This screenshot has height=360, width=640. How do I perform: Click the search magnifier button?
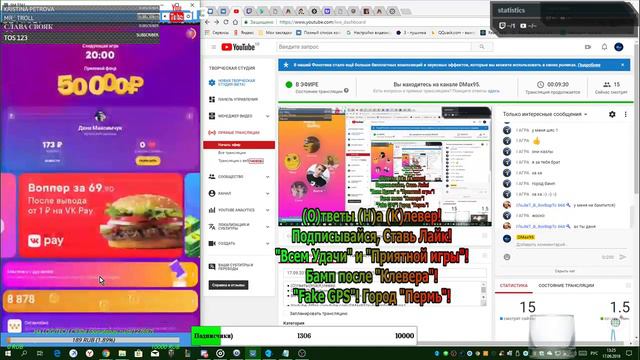[482, 47]
